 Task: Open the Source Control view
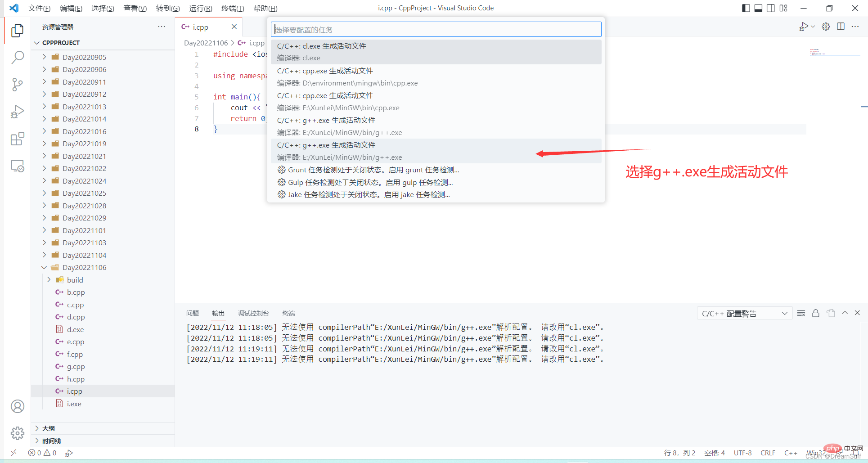click(17, 84)
